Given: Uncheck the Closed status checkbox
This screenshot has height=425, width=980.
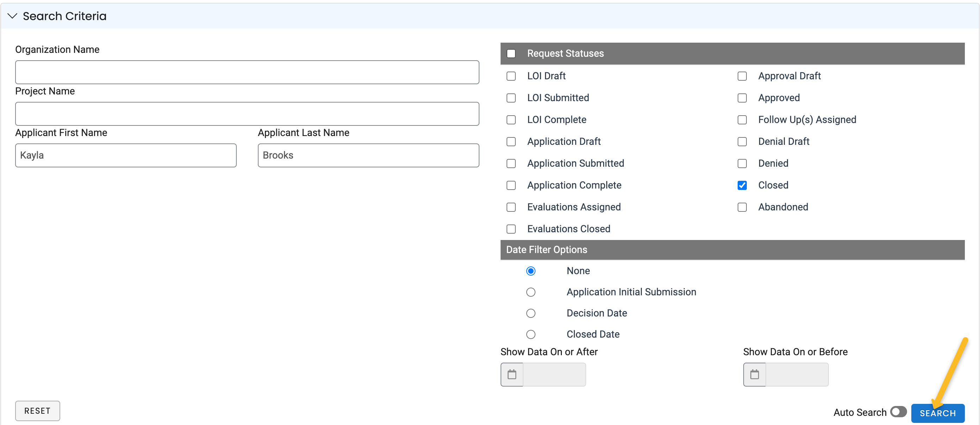Looking at the screenshot, I should (x=742, y=185).
